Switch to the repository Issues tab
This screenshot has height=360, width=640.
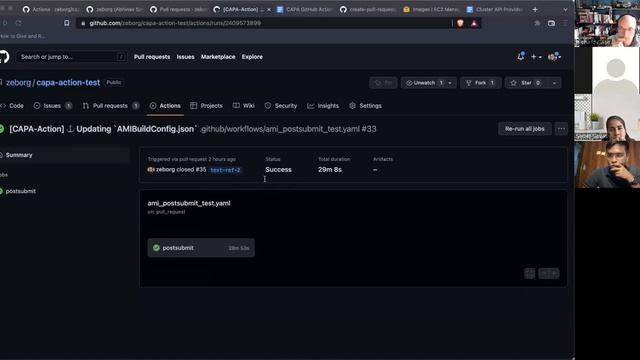(x=53, y=106)
